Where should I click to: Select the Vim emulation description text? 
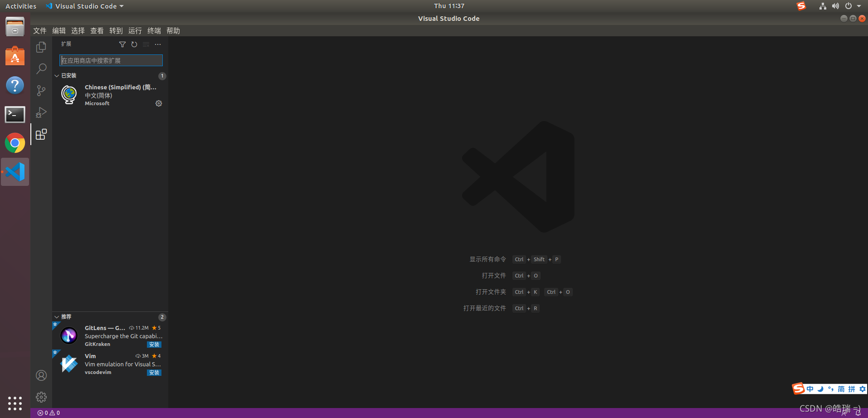coord(123,364)
